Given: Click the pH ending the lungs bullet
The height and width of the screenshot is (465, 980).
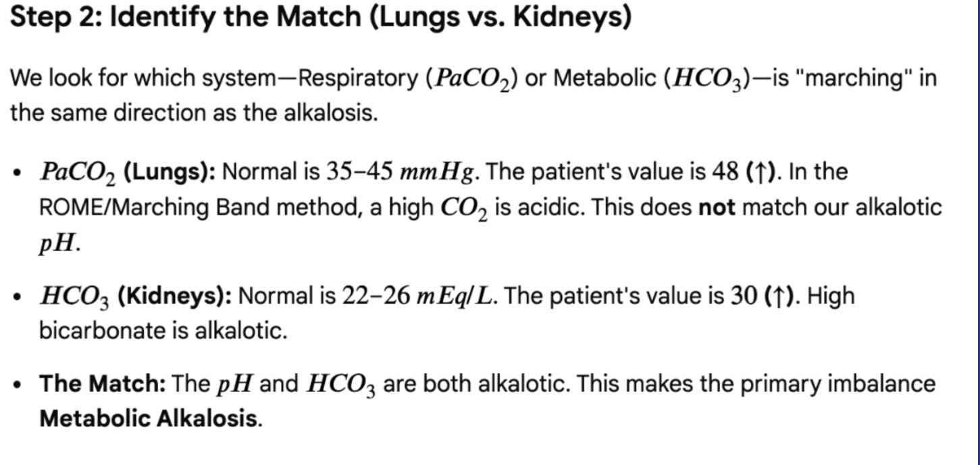Looking at the screenshot, I should click(59, 244).
